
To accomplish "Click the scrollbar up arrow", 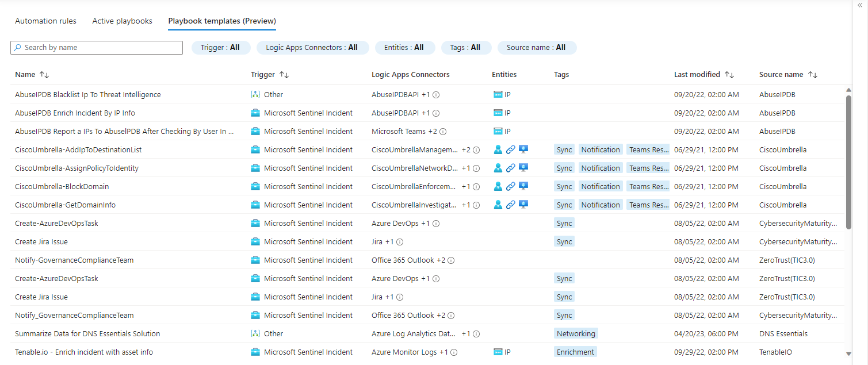I will pos(848,90).
